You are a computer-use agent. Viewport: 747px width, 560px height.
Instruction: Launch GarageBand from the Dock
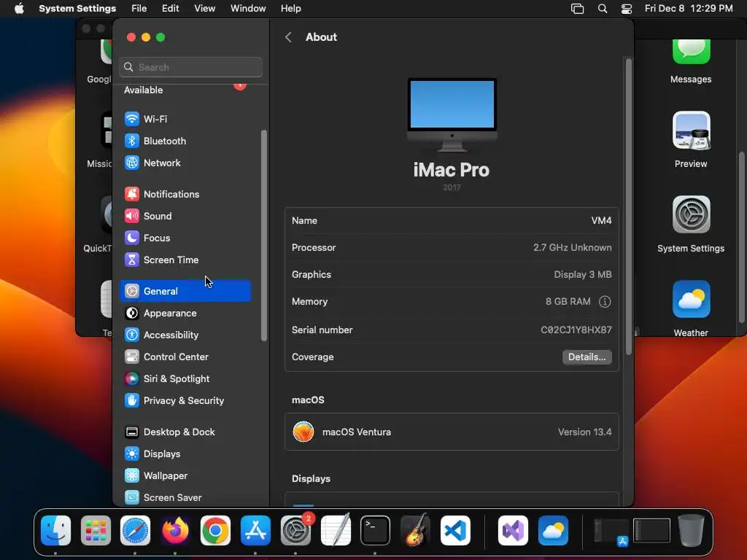coord(415,530)
